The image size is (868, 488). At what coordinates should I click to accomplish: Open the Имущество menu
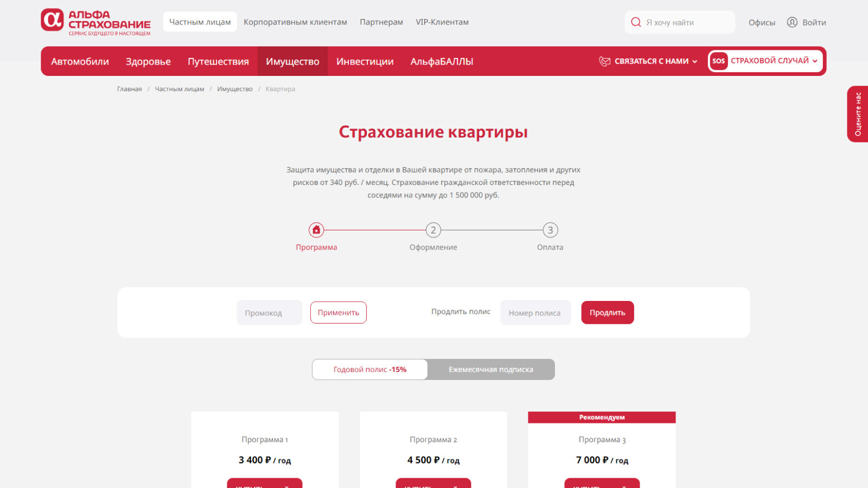tap(292, 61)
